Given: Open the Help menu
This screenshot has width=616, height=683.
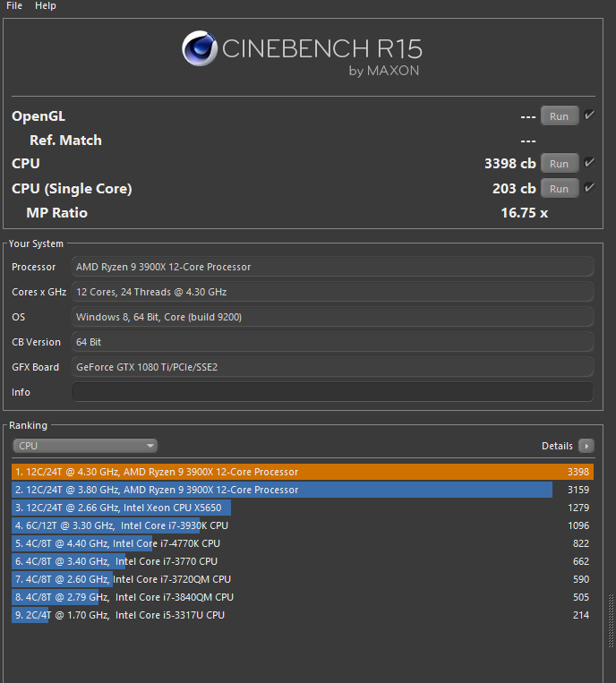Looking at the screenshot, I should tap(46, 5).
